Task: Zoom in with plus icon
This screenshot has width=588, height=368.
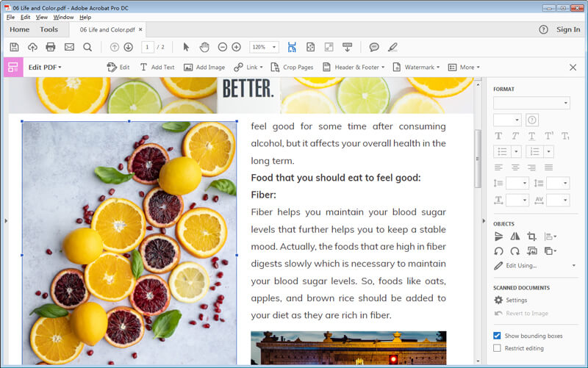Action: 236,47
